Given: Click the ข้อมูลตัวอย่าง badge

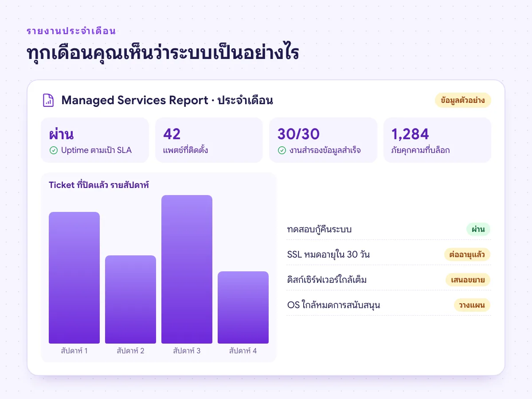Looking at the screenshot, I should tap(463, 100).
